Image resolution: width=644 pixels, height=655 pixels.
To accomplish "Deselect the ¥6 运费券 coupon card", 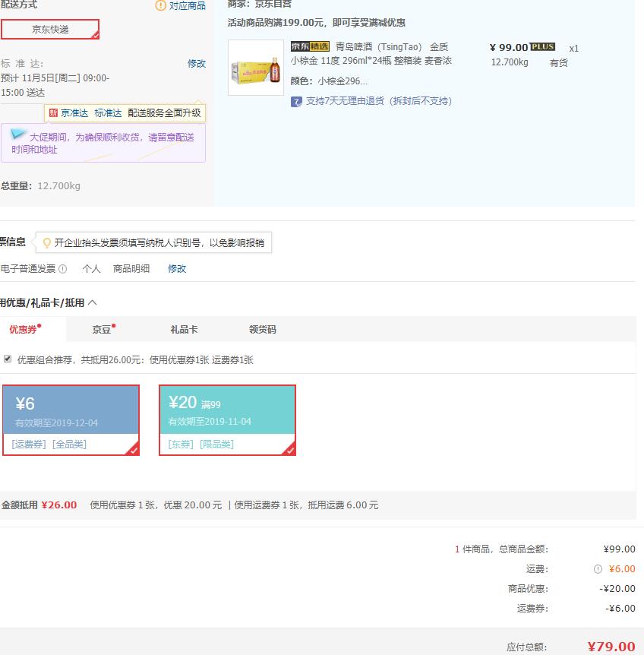I will click(71, 420).
